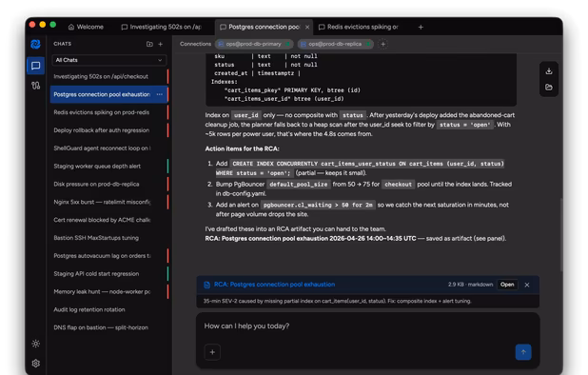Click the attach plus button in composer
Image resolution: width=588 pixels, height=375 pixels.
(212, 352)
